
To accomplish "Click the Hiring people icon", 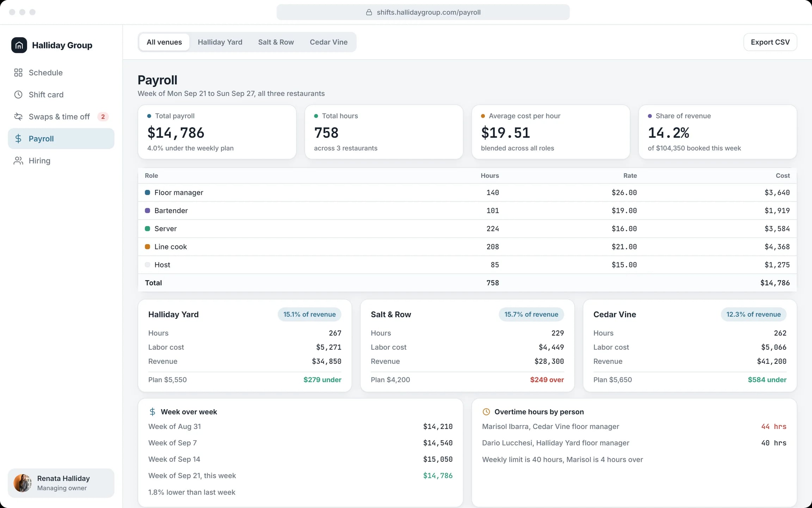I will [18, 161].
